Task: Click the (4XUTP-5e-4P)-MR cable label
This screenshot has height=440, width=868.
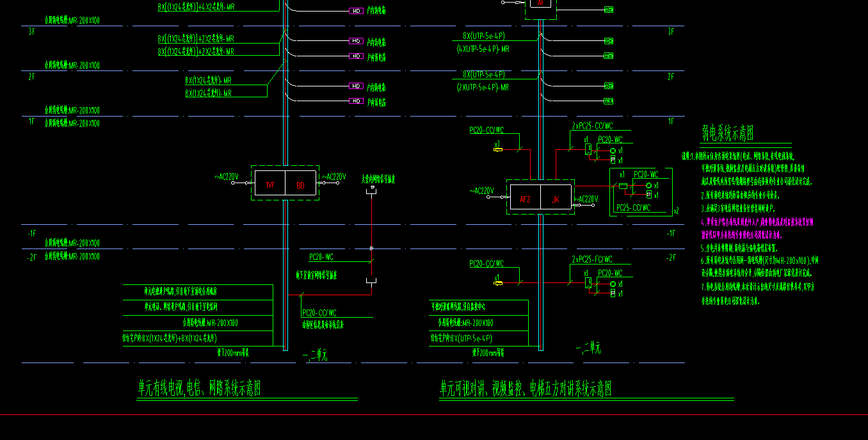Action: tap(483, 49)
